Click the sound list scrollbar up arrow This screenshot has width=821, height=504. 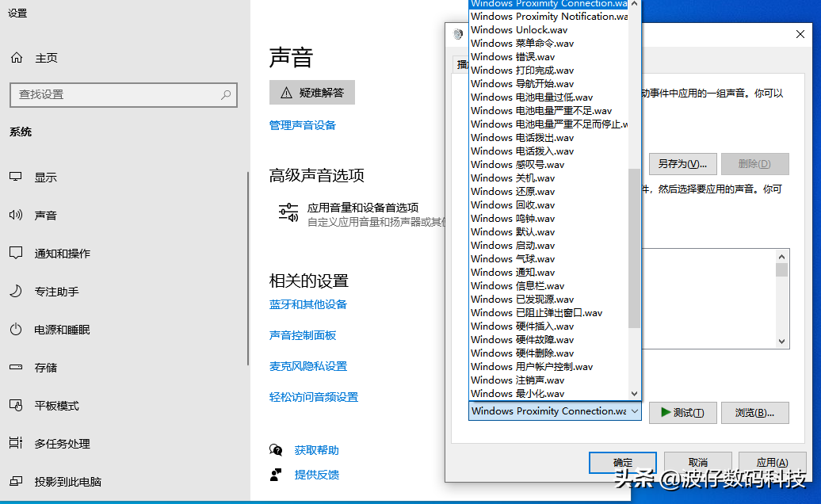click(x=635, y=4)
